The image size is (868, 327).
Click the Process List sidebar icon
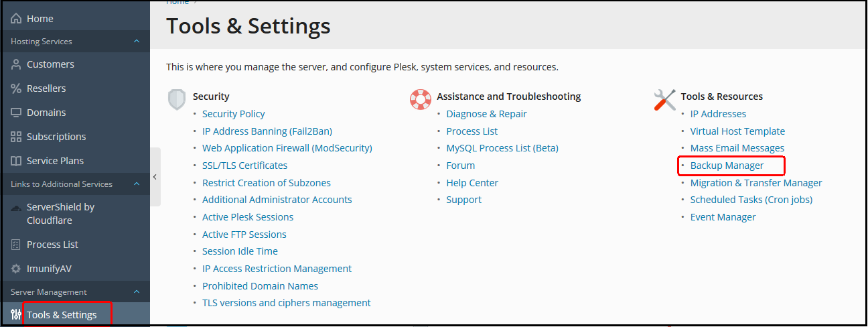click(x=16, y=245)
